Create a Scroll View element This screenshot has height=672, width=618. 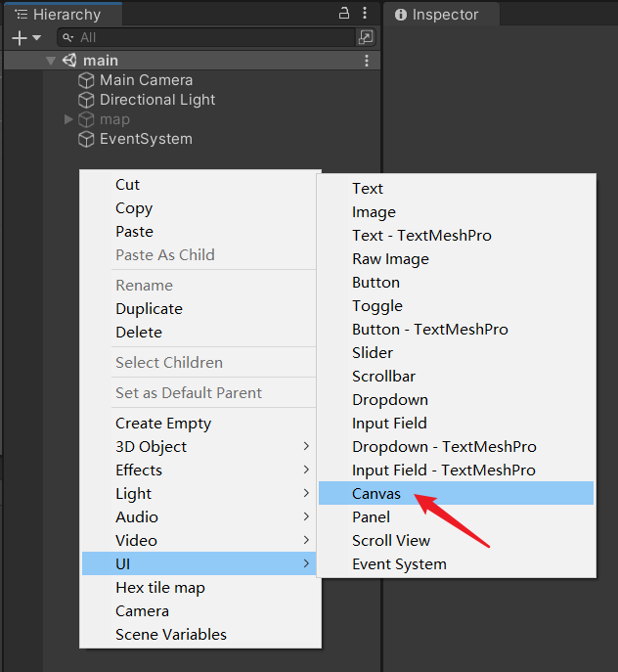tap(456, 540)
